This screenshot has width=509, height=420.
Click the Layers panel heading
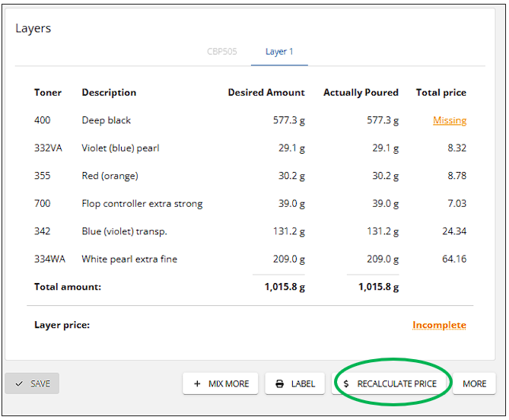point(33,29)
